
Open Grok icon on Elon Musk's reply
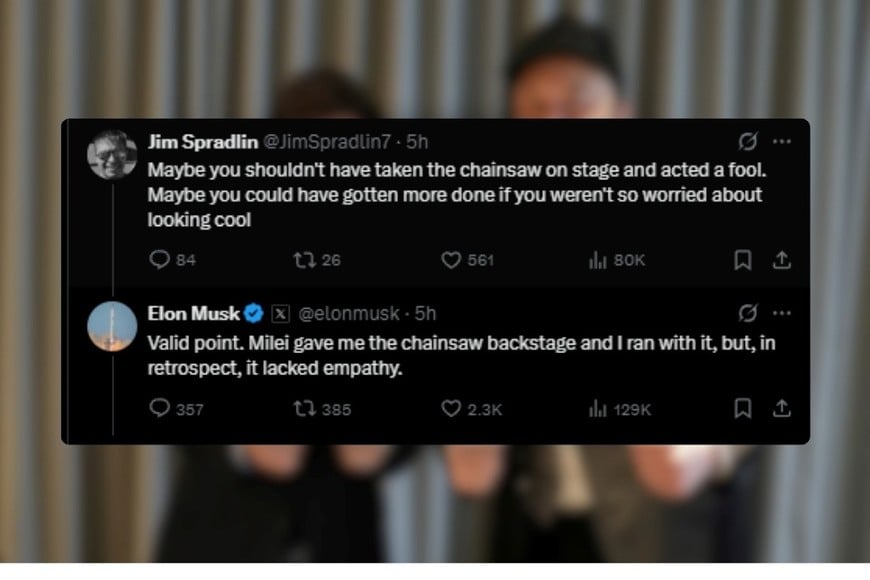tap(746, 313)
